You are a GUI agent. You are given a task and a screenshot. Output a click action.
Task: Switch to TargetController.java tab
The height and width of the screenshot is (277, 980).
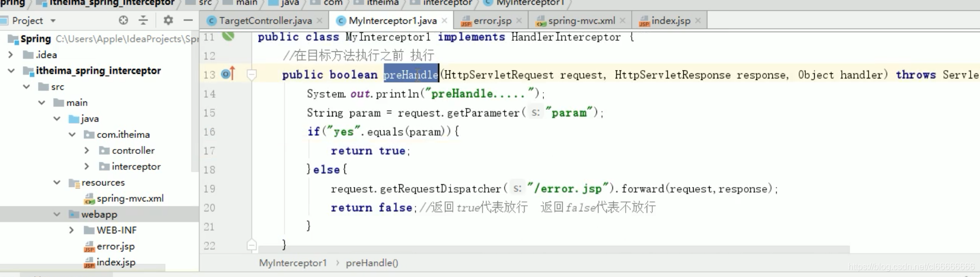click(x=265, y=20)
